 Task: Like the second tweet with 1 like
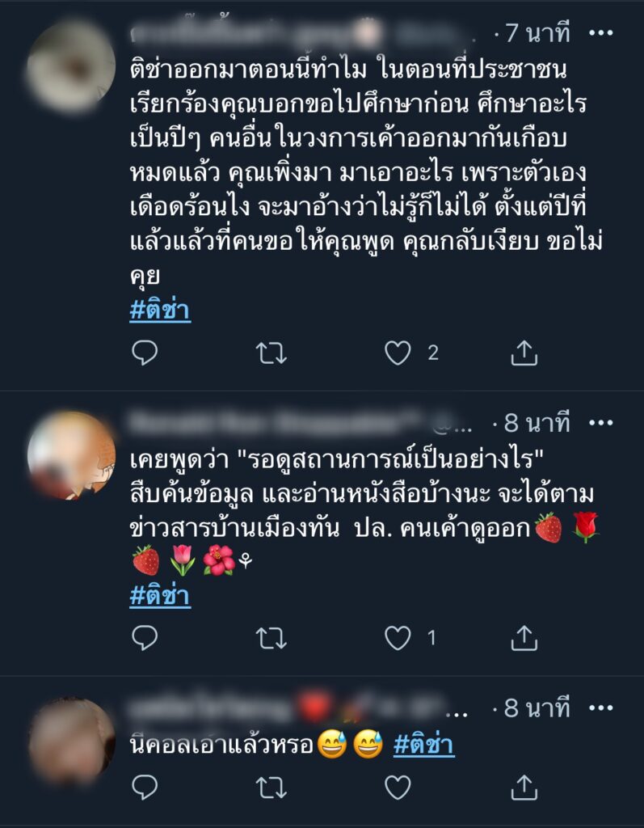(x=398, y=638)
